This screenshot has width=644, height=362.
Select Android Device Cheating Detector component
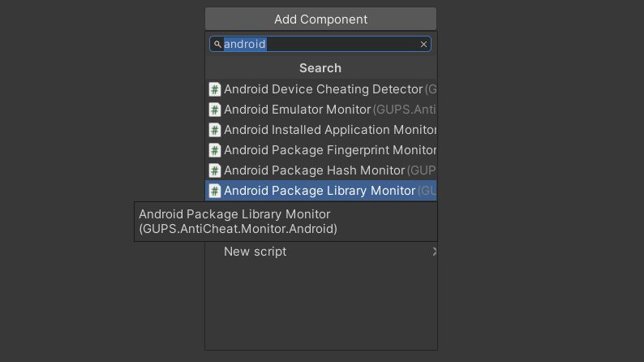pyautogui.click(x=320, y=89)
